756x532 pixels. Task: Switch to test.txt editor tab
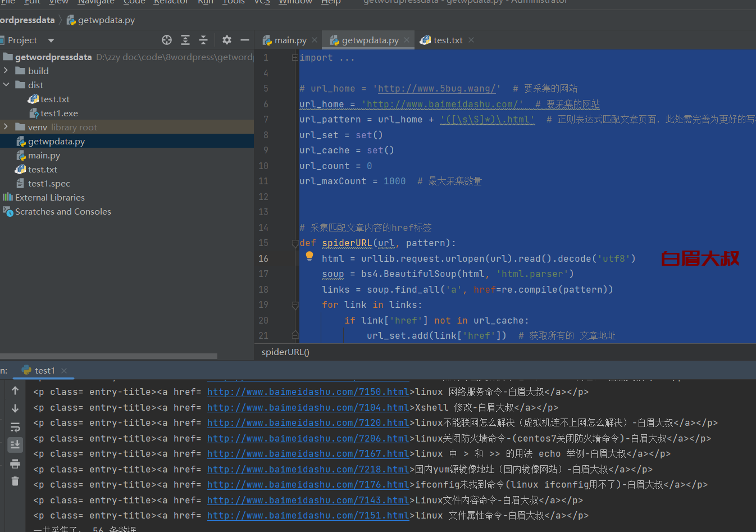tap(448, 40)
